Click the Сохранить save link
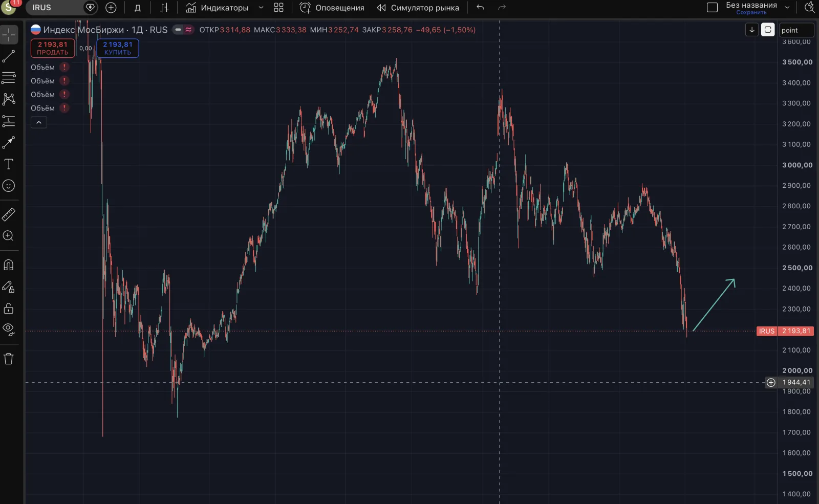The image size is (819, 504). point(751,12)
